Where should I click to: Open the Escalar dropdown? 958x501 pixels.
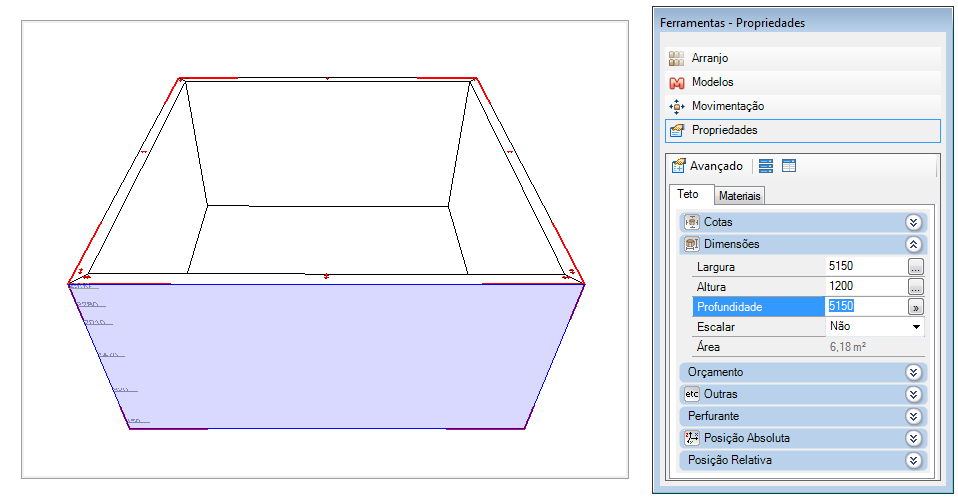pos(916,327)
